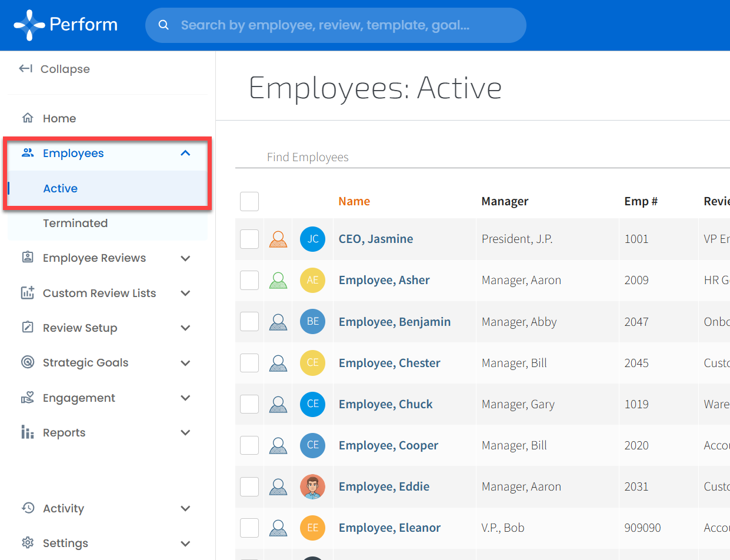Viewport: 730px width, 560px height.
Task: Click the Perform logo icon
Action: pyautogui.click(x=29, y=25)
